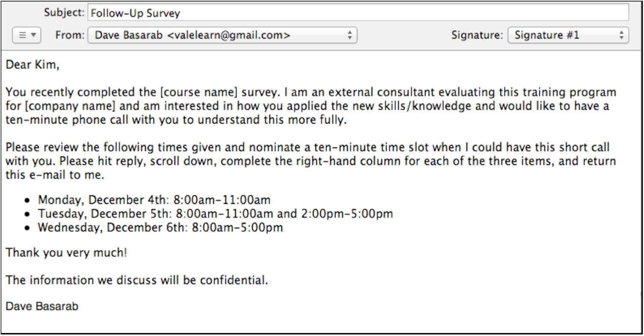This screenshot has width=644, height=336.
Task: Click the confidential information sentence
Action: [x=137, y=280]
